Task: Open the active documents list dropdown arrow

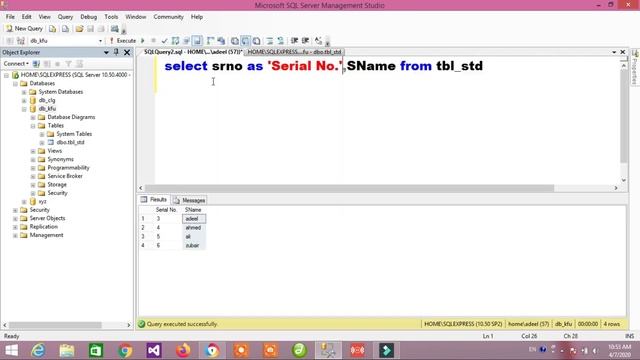Action: pos(614,52)
